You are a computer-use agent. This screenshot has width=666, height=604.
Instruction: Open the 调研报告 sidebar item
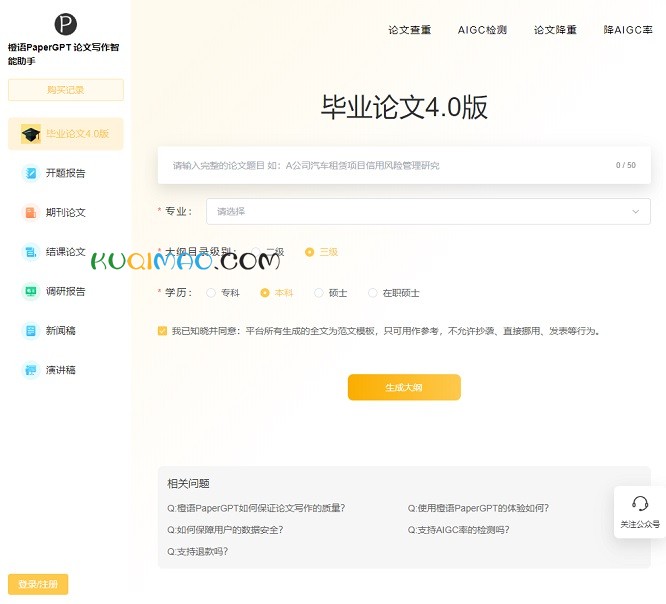[65, 291]
